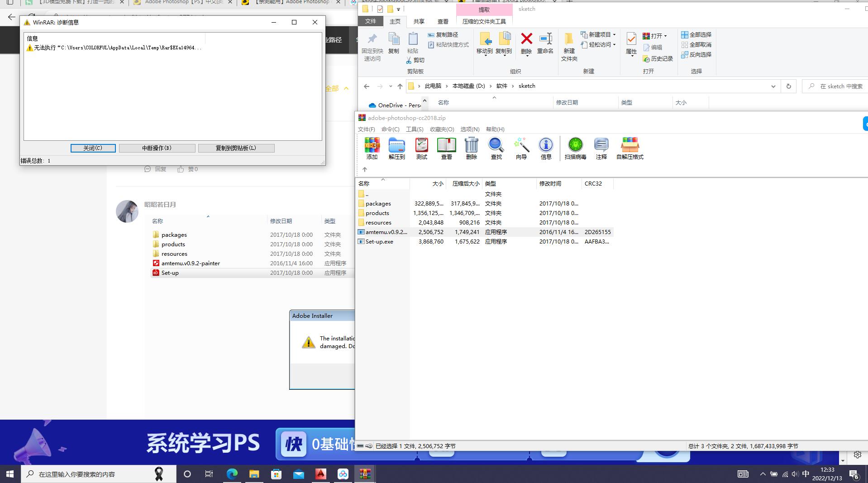The height and width of the screenshot is (483, 868).
Task: Click Select All (全部选择) in ribbon
Action: (696, 34)
